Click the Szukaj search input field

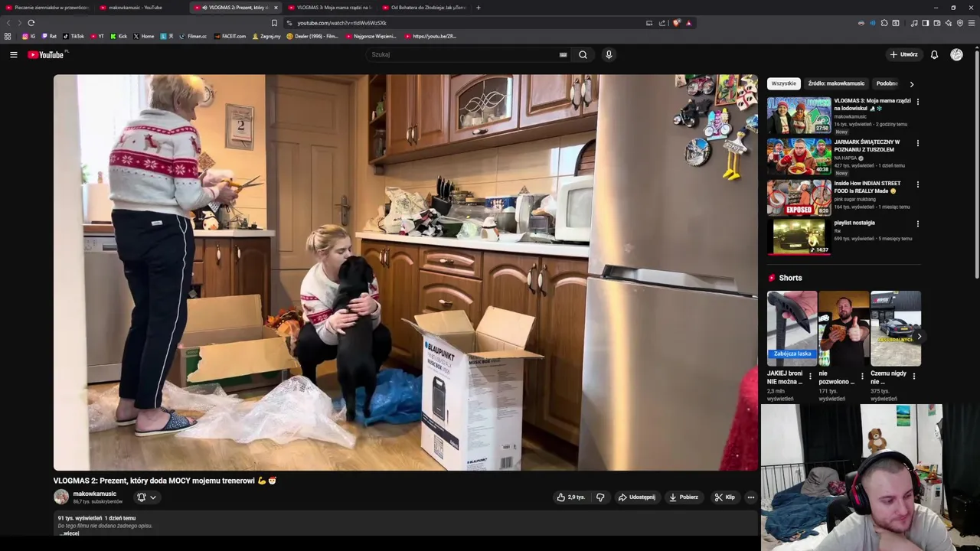[x=464, y=54]
